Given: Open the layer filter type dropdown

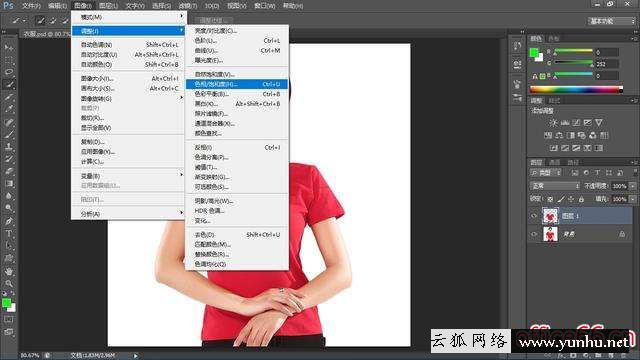Looking at the screenshot, I should click(x=546, y=173).
